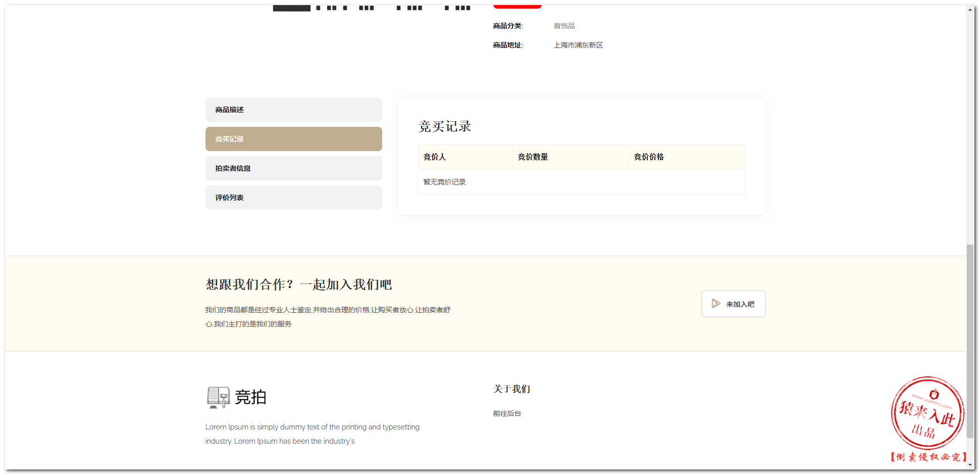Click the 想跟我们合作 banner heading
980x475 pixels.
[298, 284]
